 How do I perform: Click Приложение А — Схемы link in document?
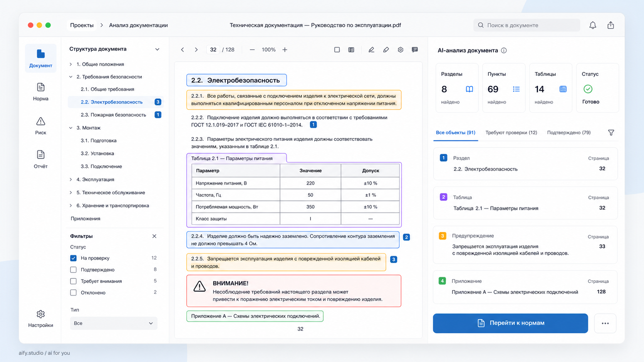pyautogui.click(x=255, y=316)
